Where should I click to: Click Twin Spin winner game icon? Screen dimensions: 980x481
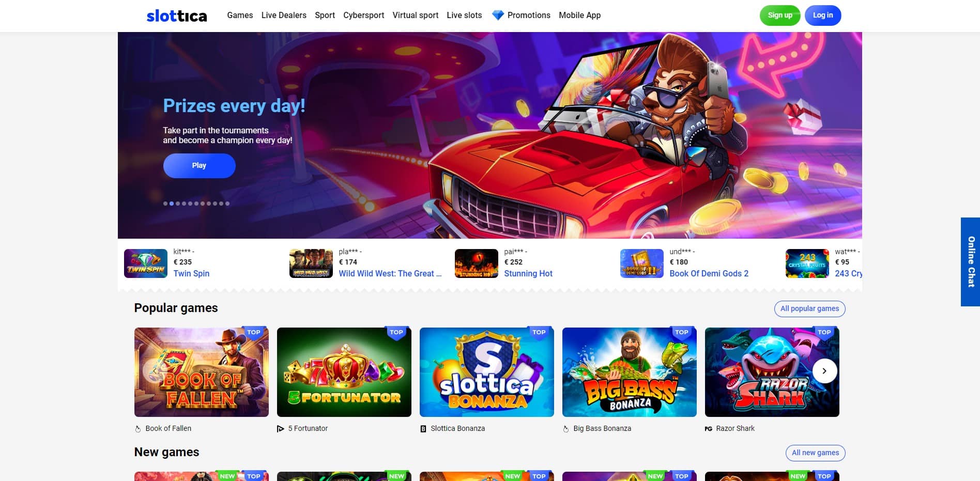click(x=146, y=263)
